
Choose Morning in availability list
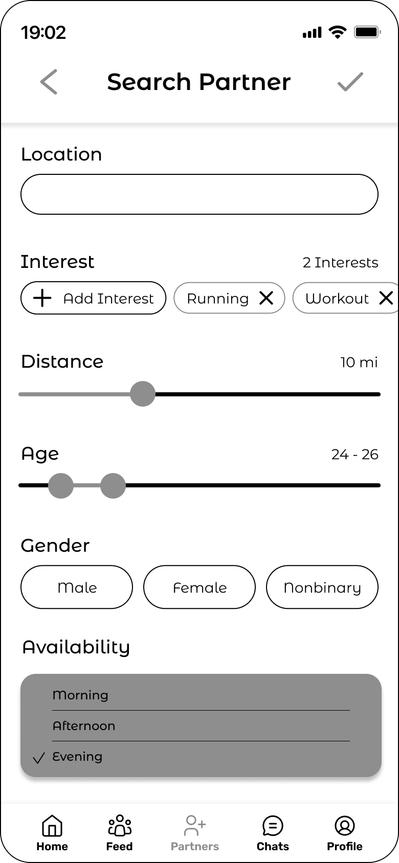pos(201,695)
